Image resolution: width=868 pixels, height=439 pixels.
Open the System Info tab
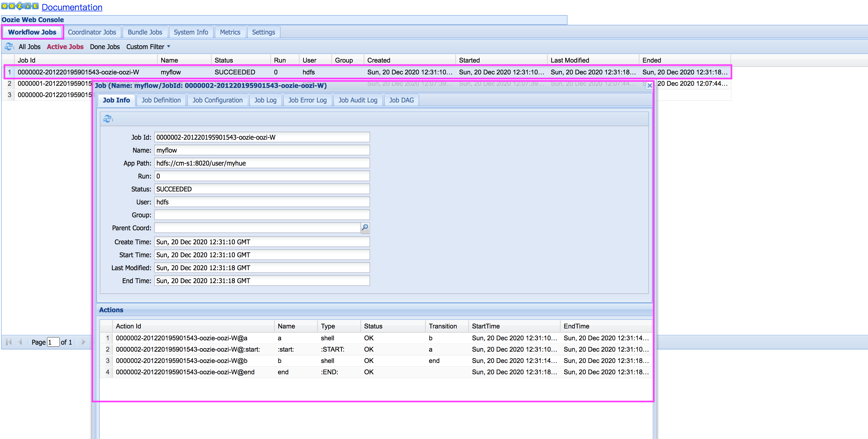(191, 32)
